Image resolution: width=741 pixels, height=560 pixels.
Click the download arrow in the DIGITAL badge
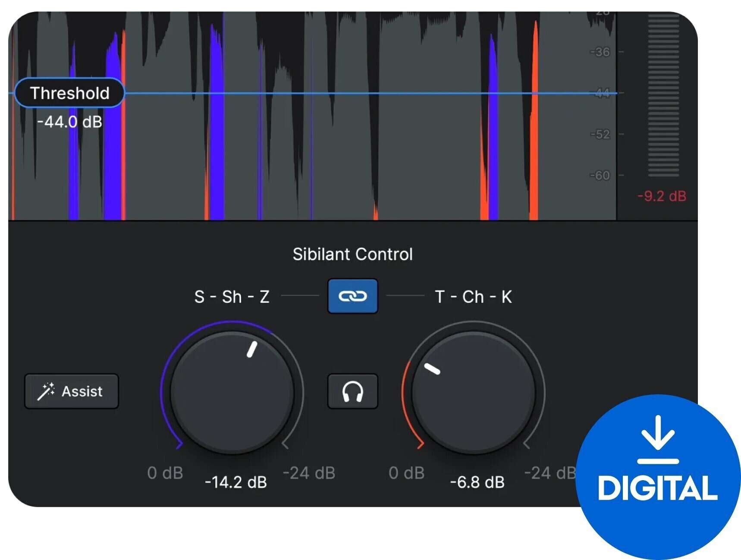coord(657,435)
